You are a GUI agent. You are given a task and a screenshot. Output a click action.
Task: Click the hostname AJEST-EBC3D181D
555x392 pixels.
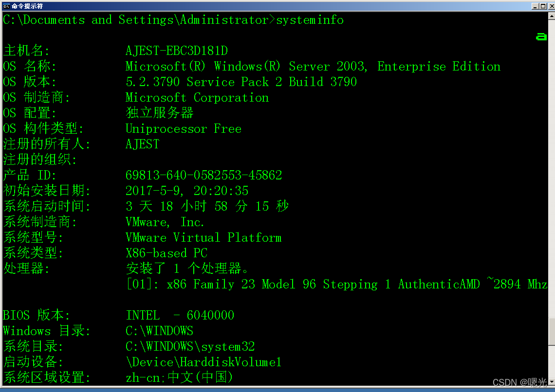click(x=176, y=51)
